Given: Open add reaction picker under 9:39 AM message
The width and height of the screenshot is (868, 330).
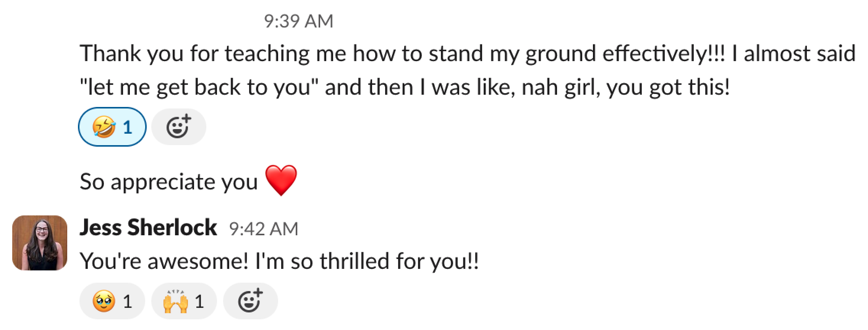Looking at the screenshot, I should [178, 127].
